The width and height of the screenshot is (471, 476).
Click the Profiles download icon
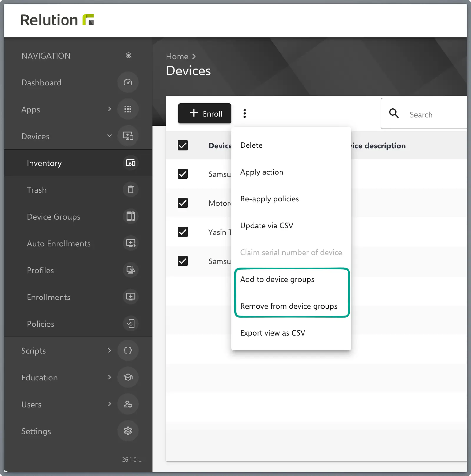click(131, 270)
